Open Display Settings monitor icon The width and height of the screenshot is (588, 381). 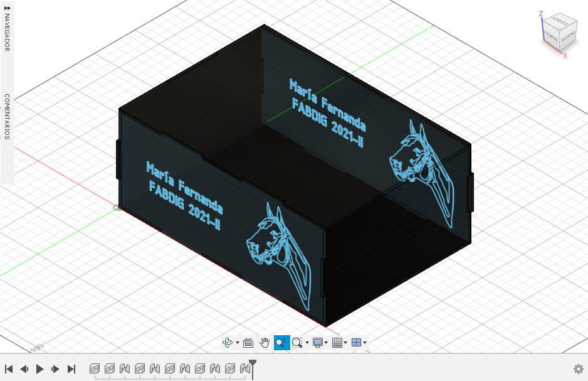pos(318,342)
